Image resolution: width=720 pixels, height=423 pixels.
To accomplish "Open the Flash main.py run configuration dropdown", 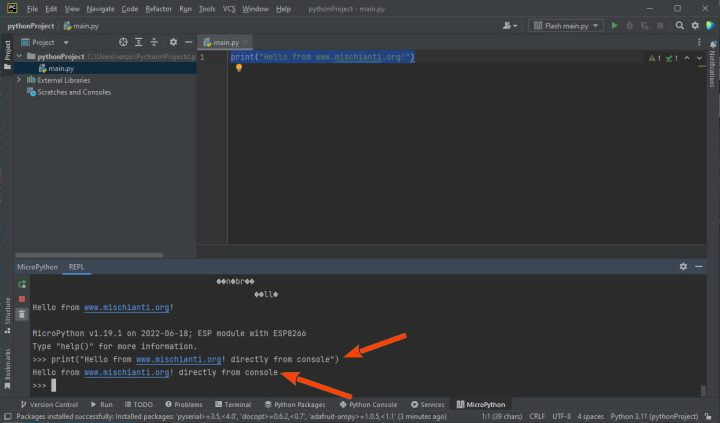I will [x=566, y=25].
